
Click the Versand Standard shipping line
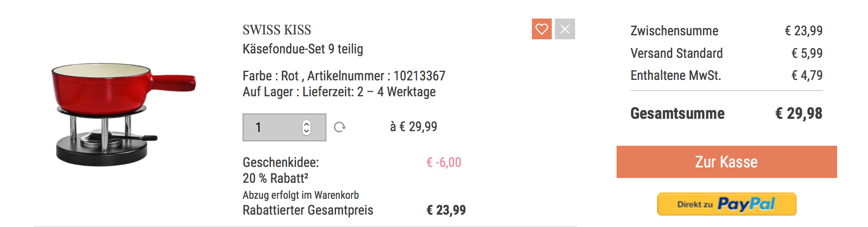pos(677,53)
